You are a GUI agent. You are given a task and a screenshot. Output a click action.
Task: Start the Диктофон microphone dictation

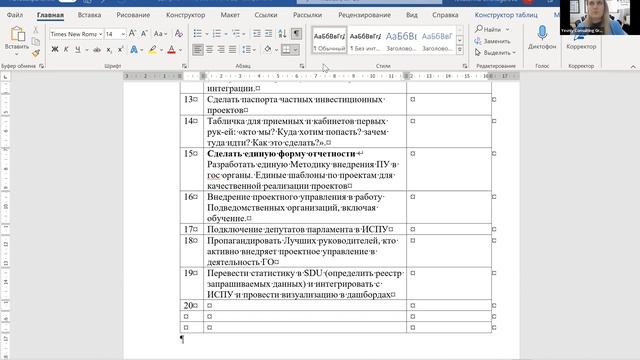542,38
